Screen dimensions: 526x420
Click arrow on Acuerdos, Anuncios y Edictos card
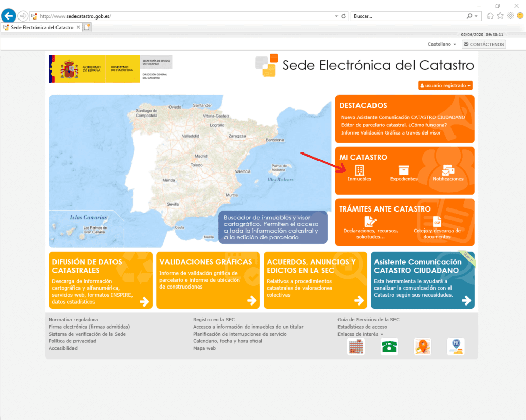359,300
